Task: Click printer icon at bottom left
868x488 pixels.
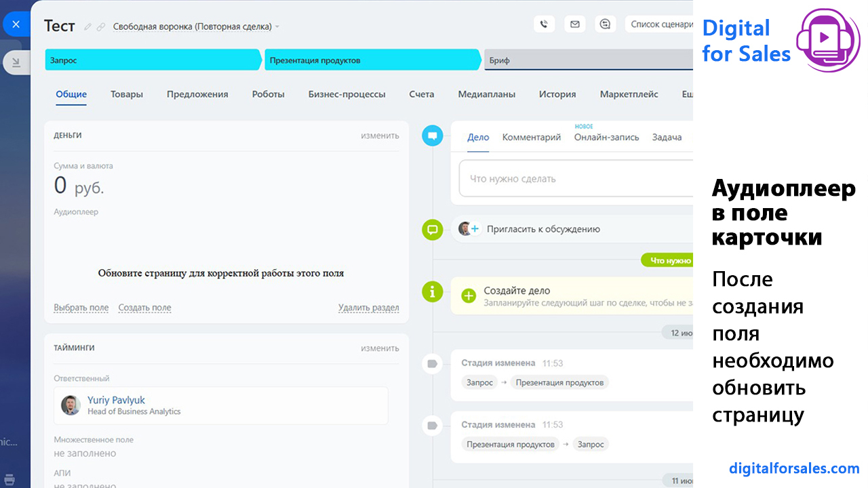Action: coord(9,479)
